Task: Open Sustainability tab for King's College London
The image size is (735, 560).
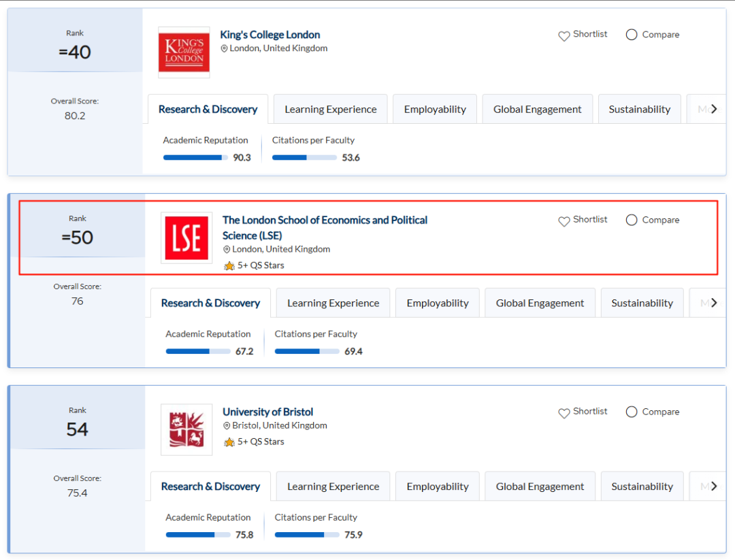Action: tap(639, 109)
